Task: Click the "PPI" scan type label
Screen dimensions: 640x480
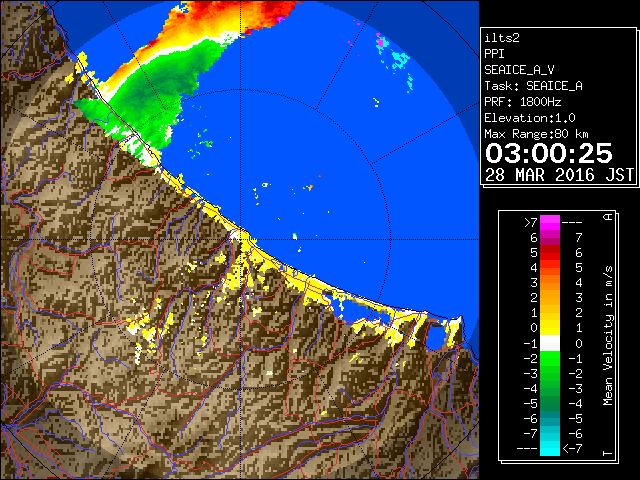Action: tap(494, 54)
